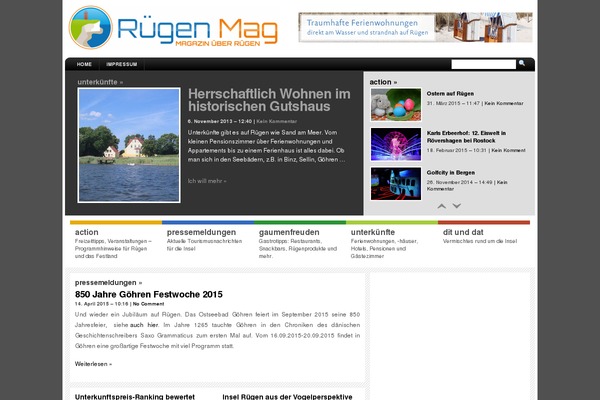The width and height of the screenshot is (600, 400).
Task: Open the pressemeldungen » section heading
Action: click(x=108, y=282)
